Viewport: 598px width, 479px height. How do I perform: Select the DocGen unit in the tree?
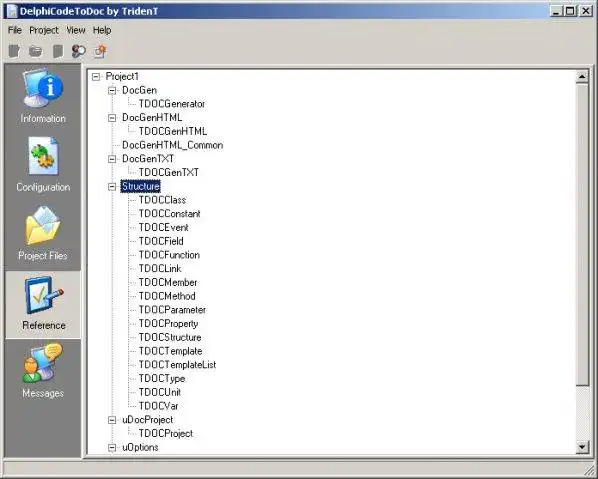point(139,90)
